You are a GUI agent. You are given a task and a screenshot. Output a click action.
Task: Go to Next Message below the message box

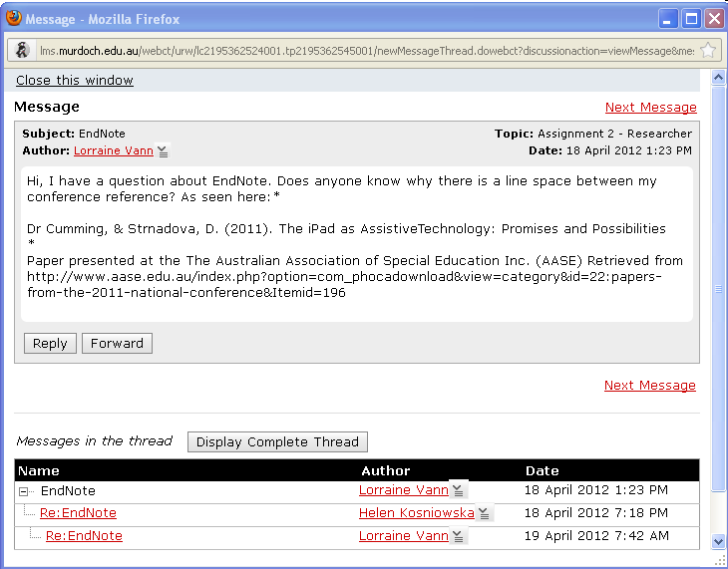(649, 386)
